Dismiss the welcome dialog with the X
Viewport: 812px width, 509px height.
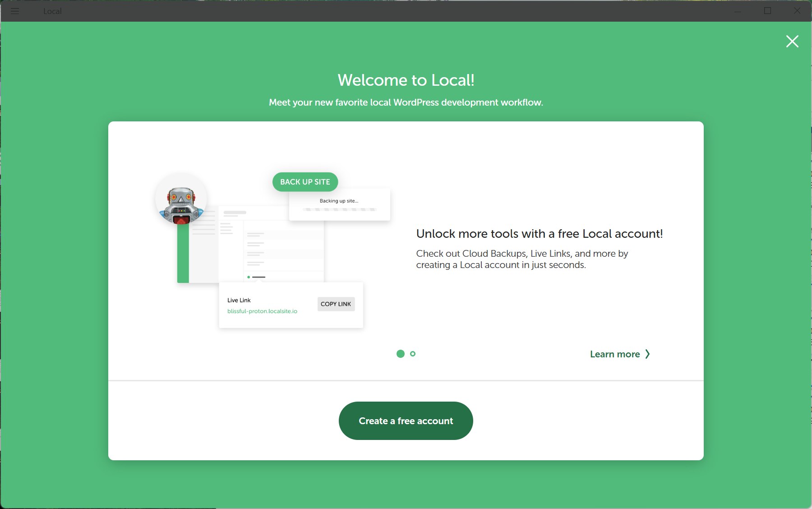[x=792, y=41]
